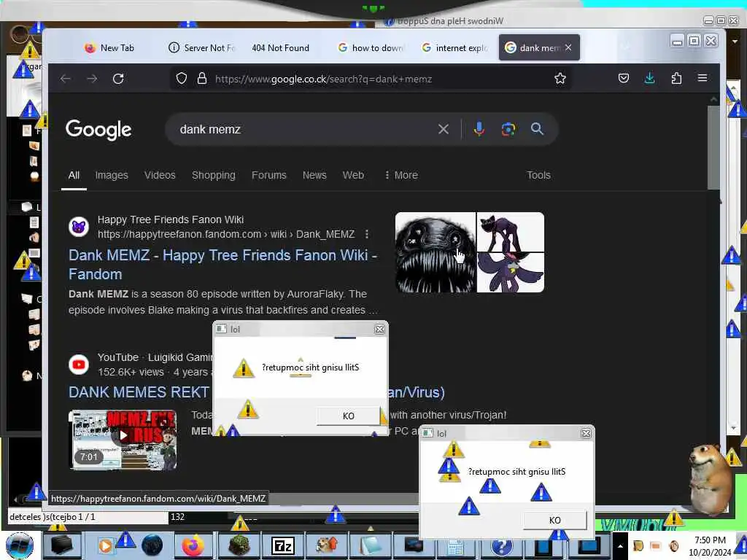Reload the current page
747x560 pixels.
(x=118, y=79)
